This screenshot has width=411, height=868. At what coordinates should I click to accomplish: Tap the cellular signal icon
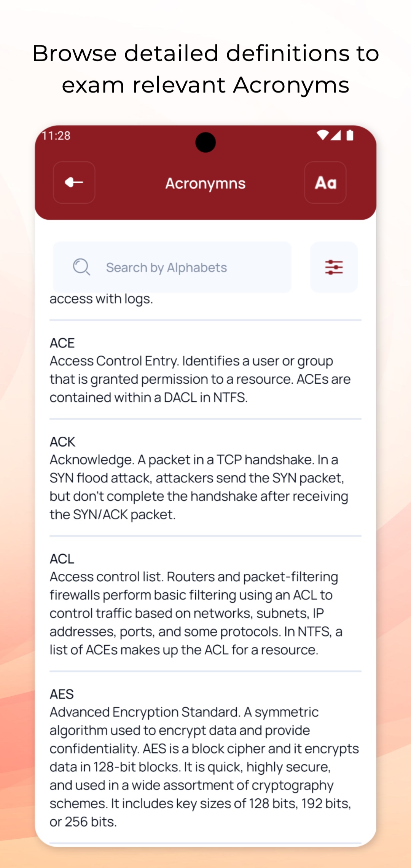point(336,135)
